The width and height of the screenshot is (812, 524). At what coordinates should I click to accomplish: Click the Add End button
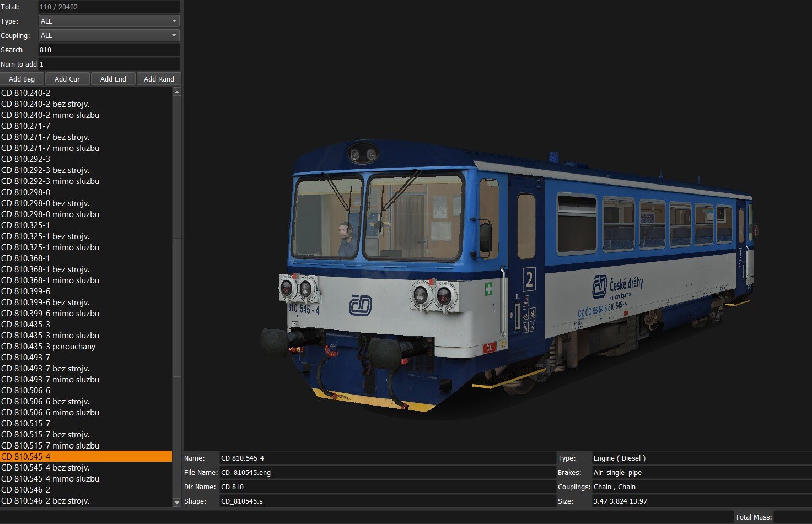point(113,79)
